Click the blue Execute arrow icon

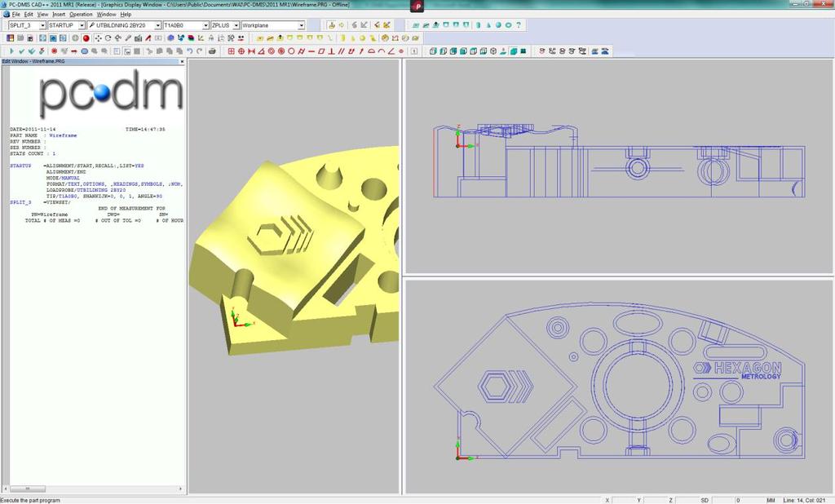click(x=11, y=51)
